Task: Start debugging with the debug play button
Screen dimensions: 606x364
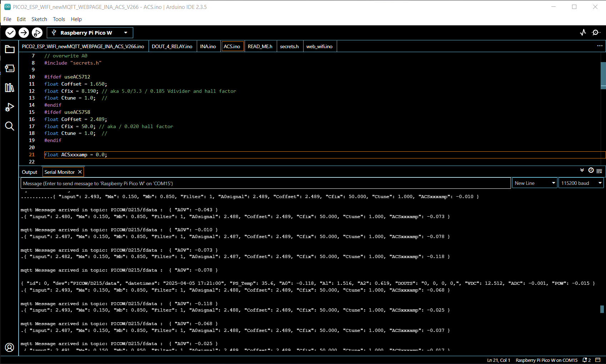Action: [37, 33]
